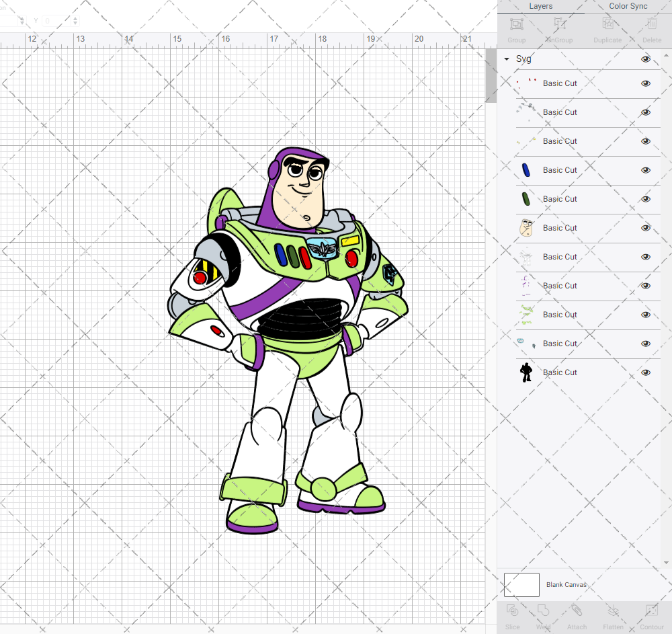Select the small light green bits thumbnail
This screenshot has width=672, height=634.
pos(526,141)
